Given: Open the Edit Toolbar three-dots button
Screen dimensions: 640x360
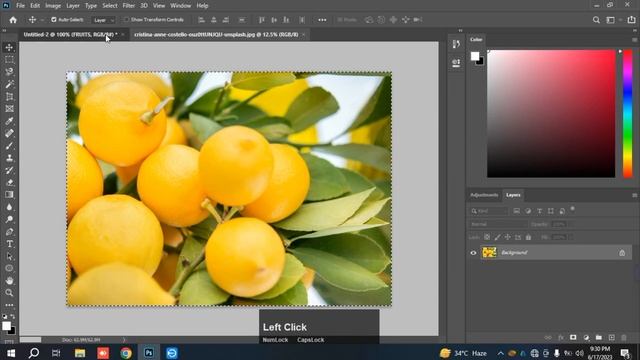Looking at the screenshot, I should [x=9, y=305].
